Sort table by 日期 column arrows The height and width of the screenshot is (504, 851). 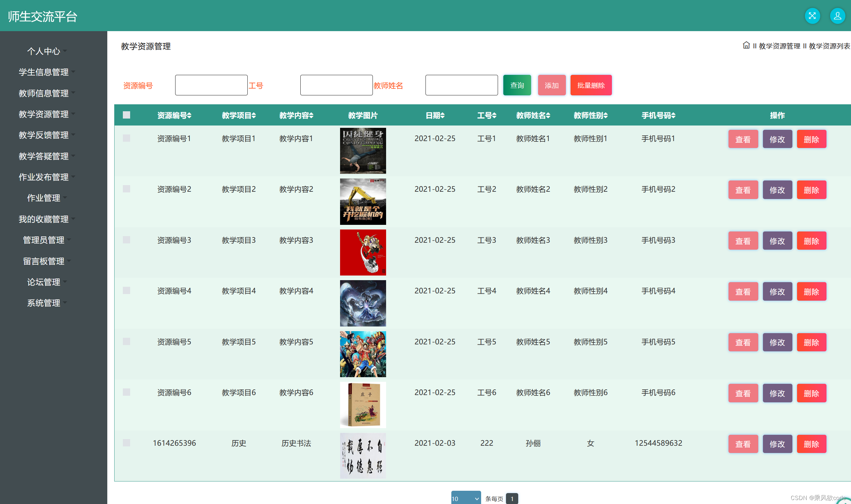click(x=442, y=116)
